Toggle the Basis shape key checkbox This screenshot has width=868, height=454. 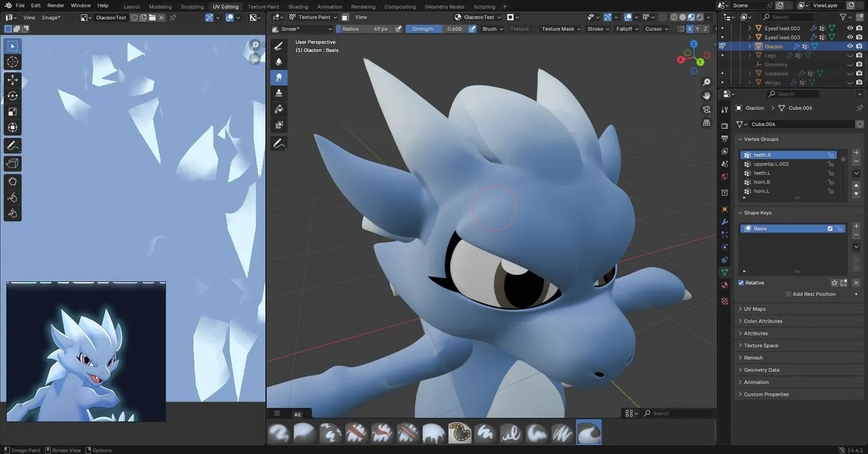830,228
